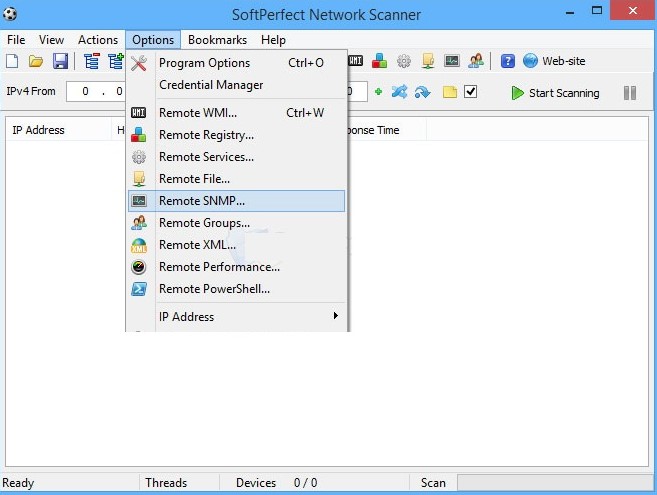
Task: Click the Scan progress bar
Action: pos(555,483)
